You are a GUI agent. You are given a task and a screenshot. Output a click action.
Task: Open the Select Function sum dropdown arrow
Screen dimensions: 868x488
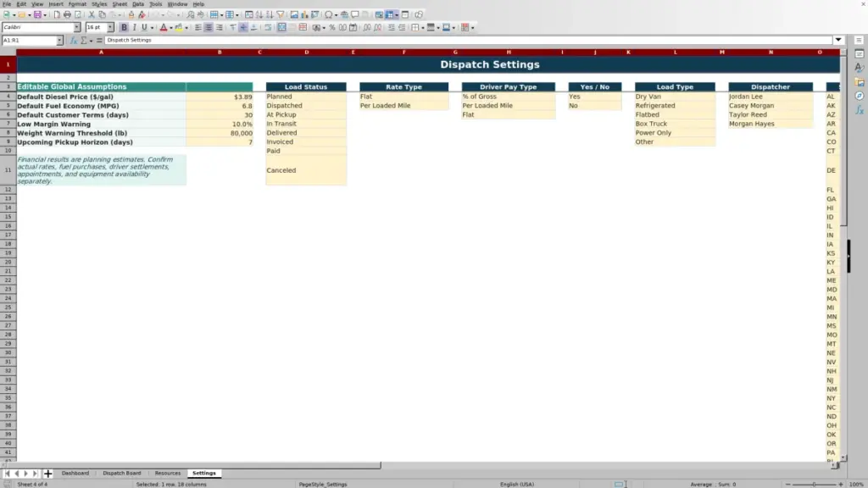coord(92,41)
